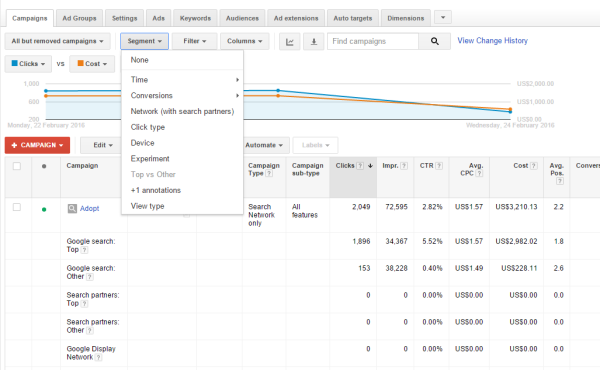Click the orange Cost color swatch
Screen dimensions: 600x370
(x=80, y=63)
